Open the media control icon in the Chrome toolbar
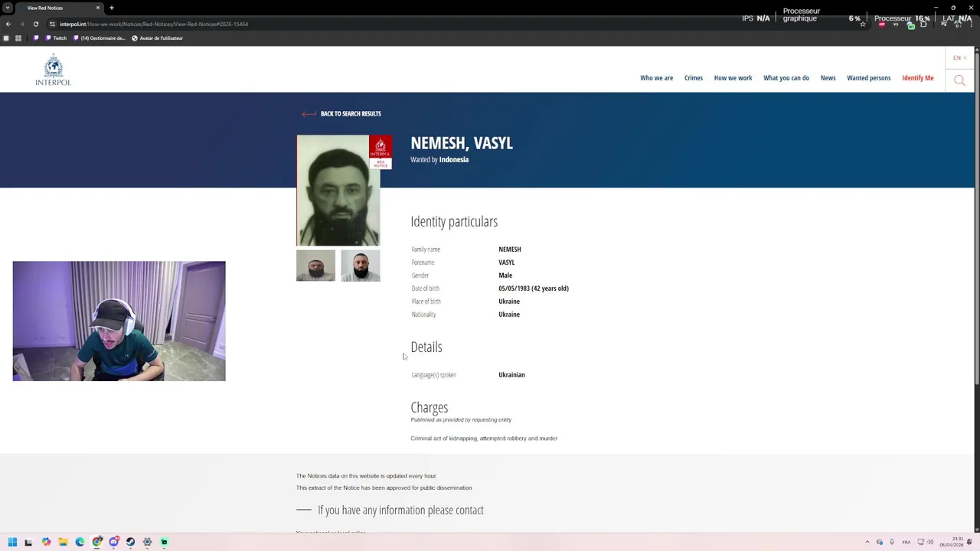Viewport: 980px width, 551px height. (x=944, y=24)
